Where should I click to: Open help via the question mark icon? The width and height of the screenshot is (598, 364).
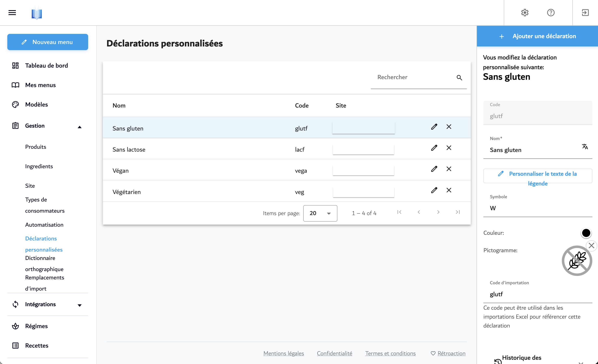551,13
